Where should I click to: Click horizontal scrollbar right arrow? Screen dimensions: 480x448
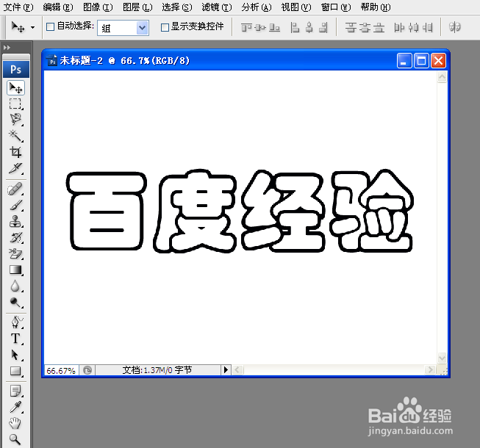pyautogui.click(x=430, y=370)
